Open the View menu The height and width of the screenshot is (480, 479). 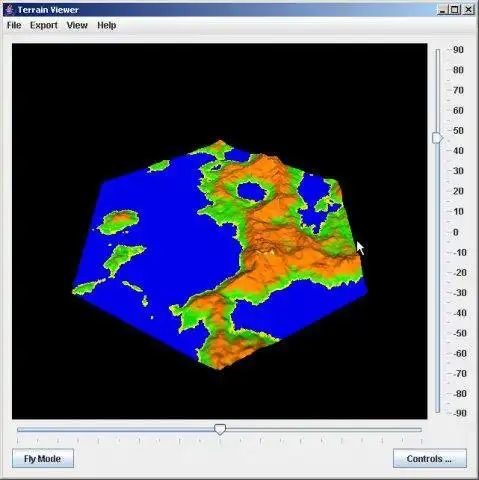pos(77,25)
